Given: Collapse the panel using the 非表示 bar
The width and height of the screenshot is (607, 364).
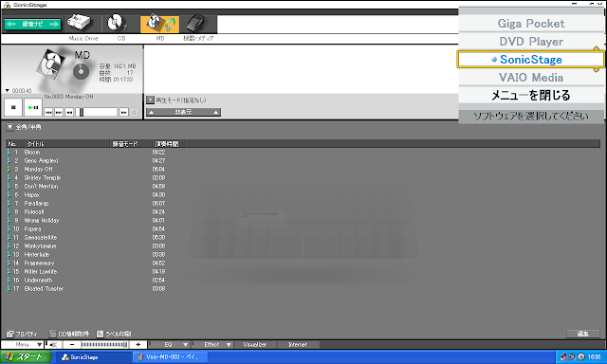Looking at the screenshot, I should click(183, 112).
